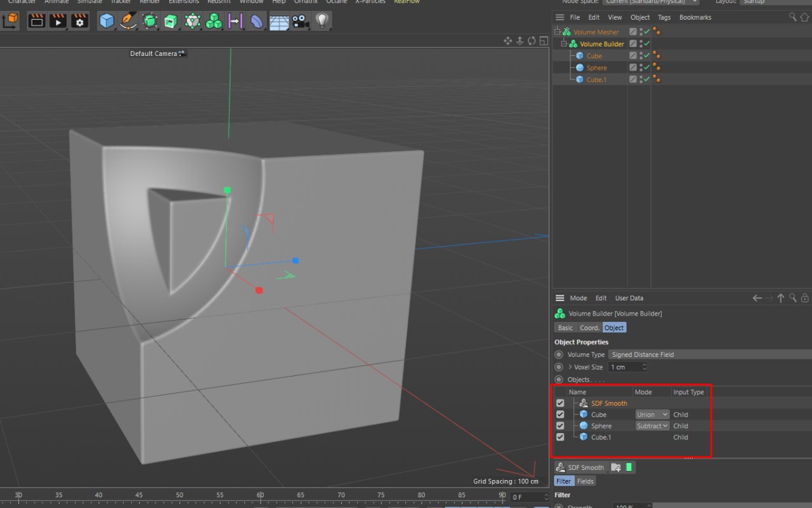Click the green Extrude generator icon
This screenshot has width=812, height=508.
coord(171,21)
